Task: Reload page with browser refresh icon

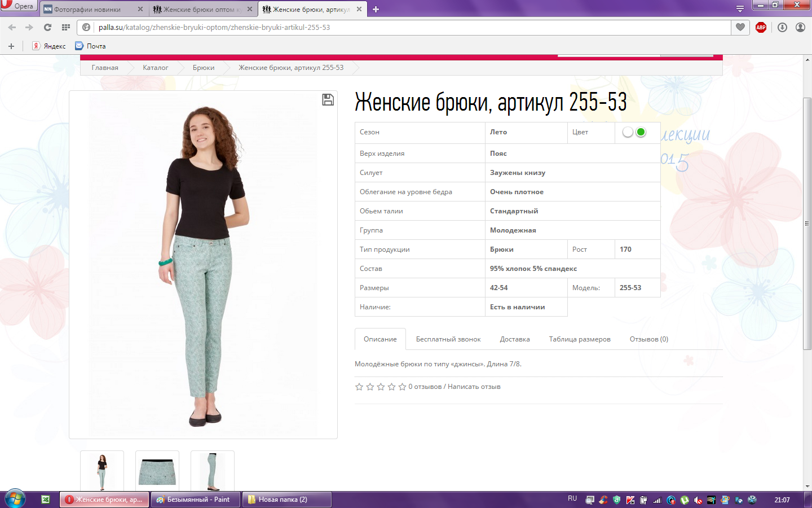Action: [47, 27]
